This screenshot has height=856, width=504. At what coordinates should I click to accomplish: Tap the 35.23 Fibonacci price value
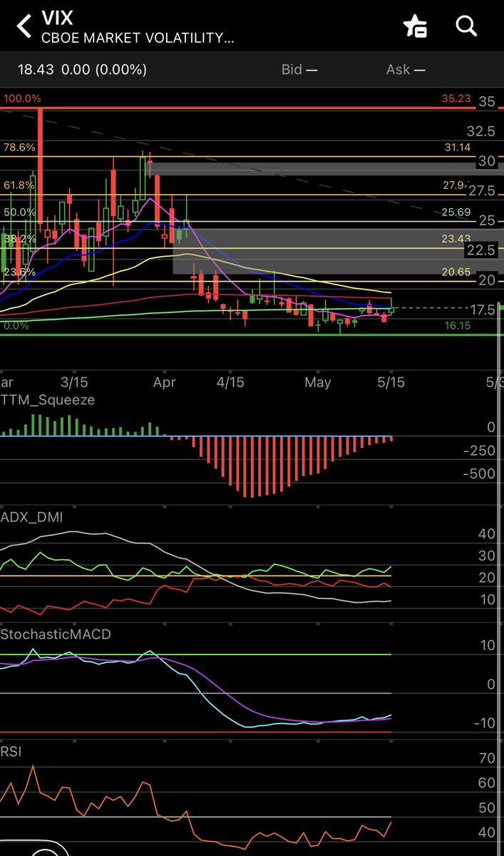[x=456, y=98]
